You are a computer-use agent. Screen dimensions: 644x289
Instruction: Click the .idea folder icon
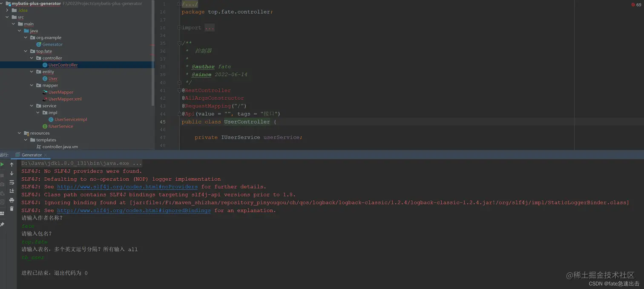[14, 10]
